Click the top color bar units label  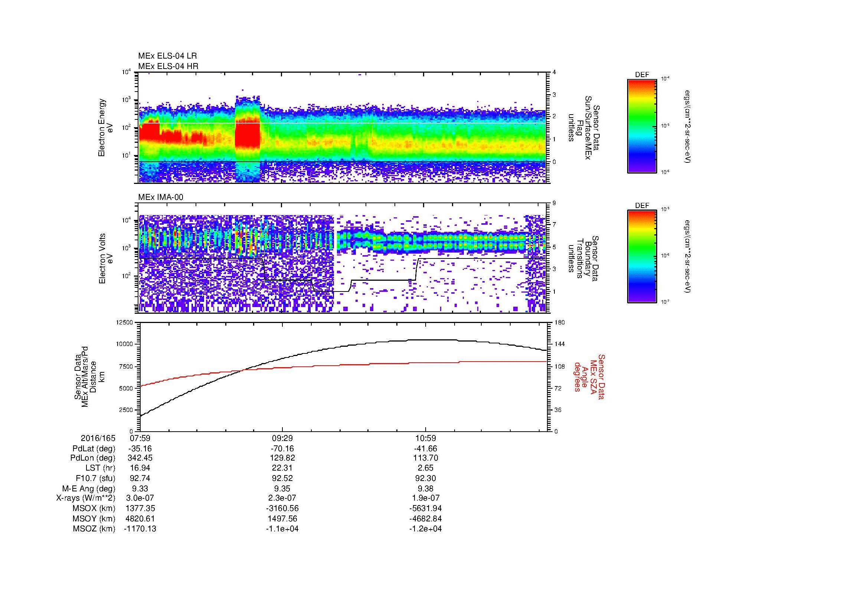[x=687, y=126]
